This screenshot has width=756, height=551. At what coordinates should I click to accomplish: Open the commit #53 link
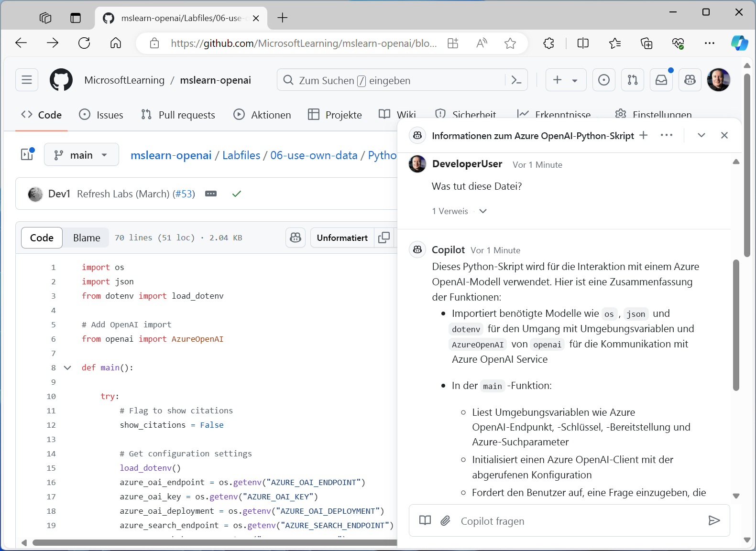(x=184, y=194)
